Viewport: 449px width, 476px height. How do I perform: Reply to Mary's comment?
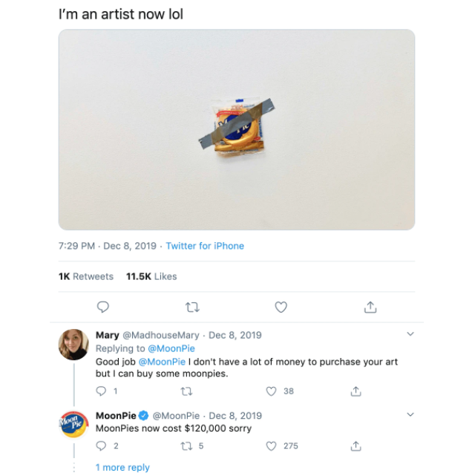pos(102,391)
